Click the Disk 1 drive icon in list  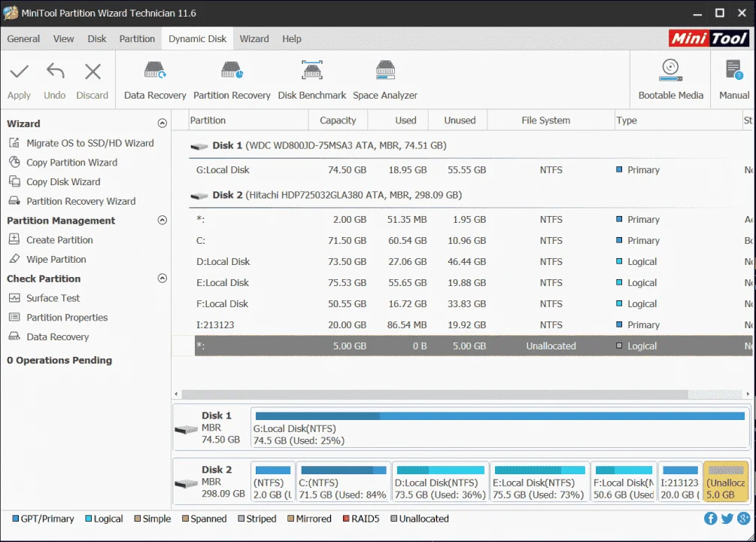(x=199, y=146)
